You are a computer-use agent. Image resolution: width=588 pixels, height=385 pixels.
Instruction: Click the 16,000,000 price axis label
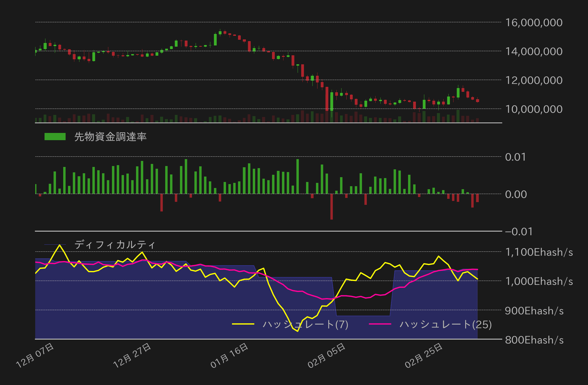(535, 23)
